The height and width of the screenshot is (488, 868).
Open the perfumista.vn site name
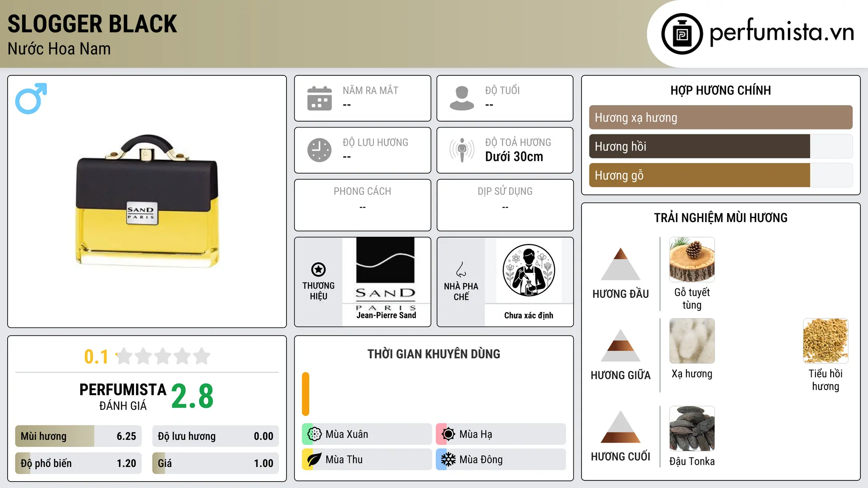782,32
